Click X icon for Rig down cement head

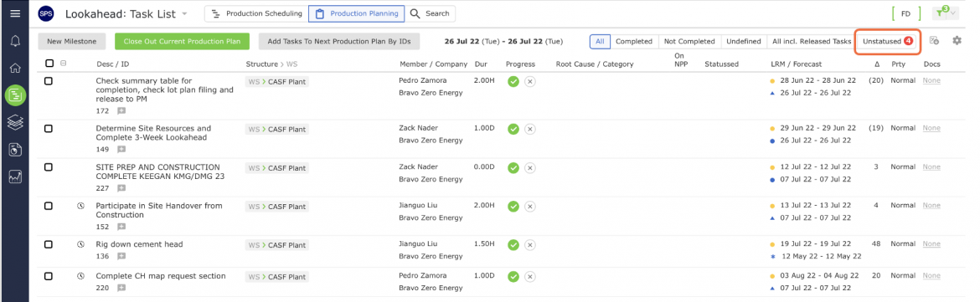pos(529,245)
